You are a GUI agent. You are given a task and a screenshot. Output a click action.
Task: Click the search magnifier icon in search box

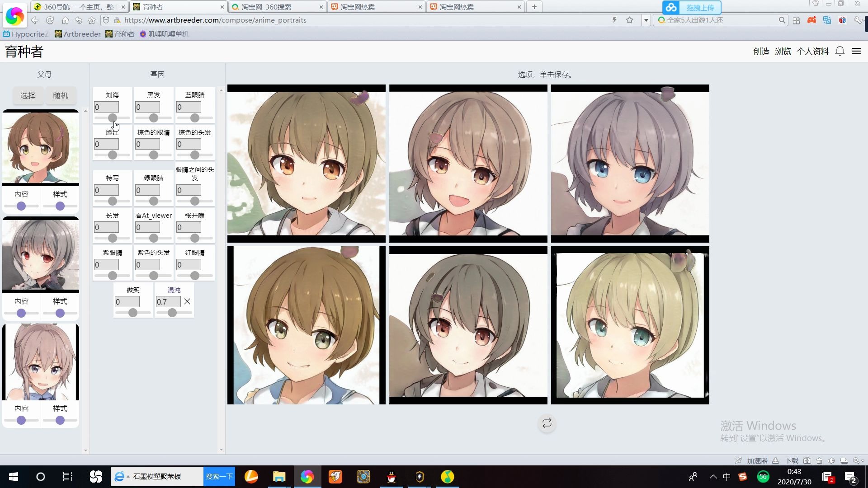[x=782, y=20]
